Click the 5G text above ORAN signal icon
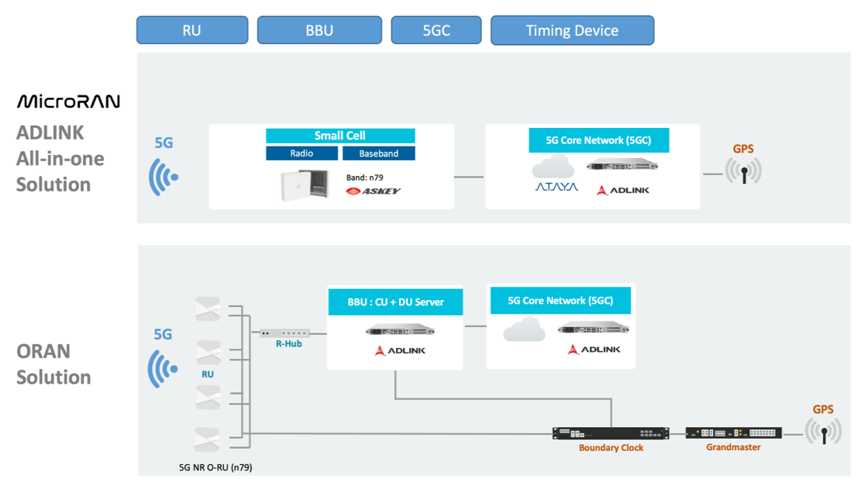The width and height of the screenshot is (868, 496). 163,334
